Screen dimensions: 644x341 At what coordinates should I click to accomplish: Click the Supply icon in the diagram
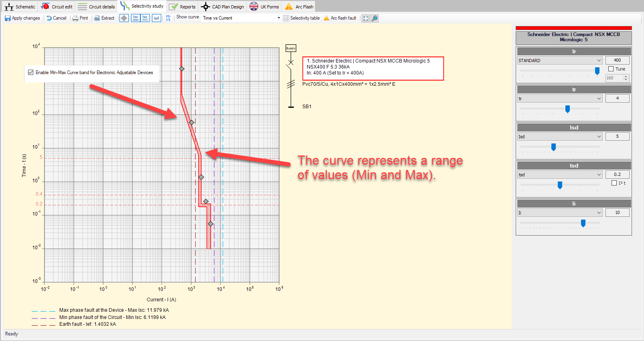tap(291, 48)
